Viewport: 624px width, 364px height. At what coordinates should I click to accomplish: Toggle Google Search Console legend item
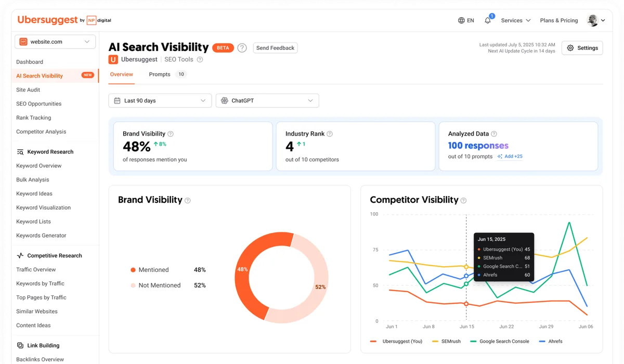point(499,341)
